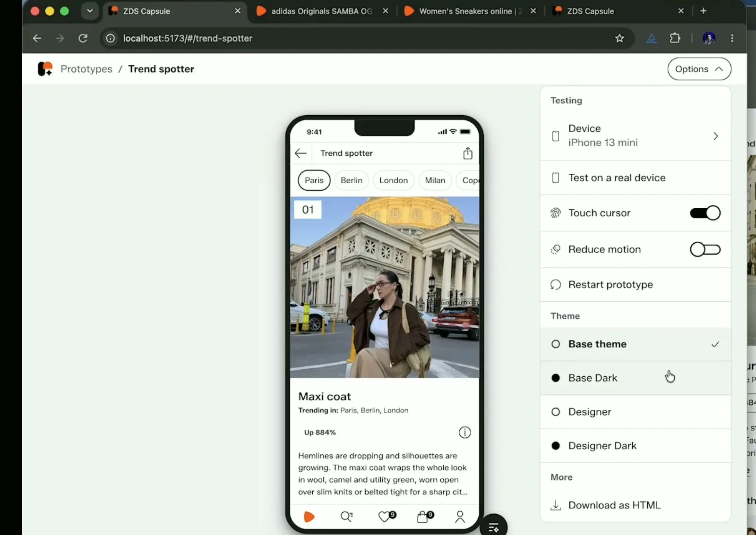This screenshot has width=756, height=535.
Task: Switch to the Base Dark theme
Action: coord(636,378)
